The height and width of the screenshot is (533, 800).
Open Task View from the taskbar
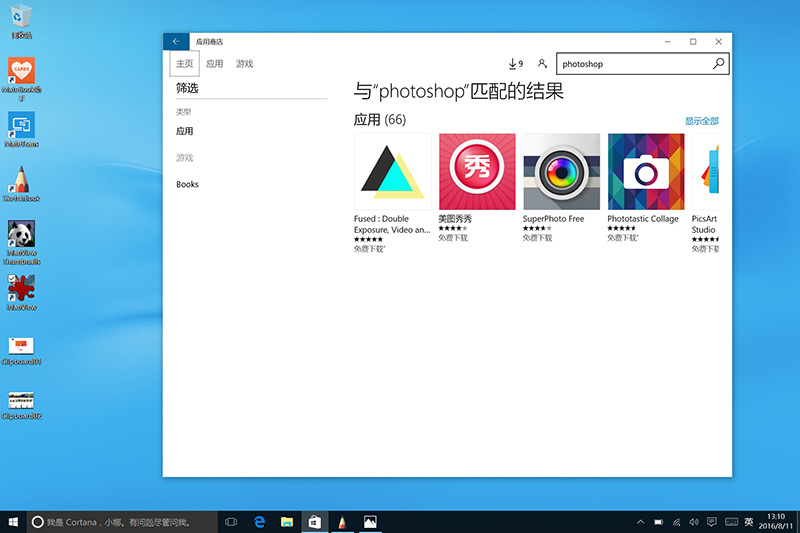pyautogui.click(x=231, y=522)
